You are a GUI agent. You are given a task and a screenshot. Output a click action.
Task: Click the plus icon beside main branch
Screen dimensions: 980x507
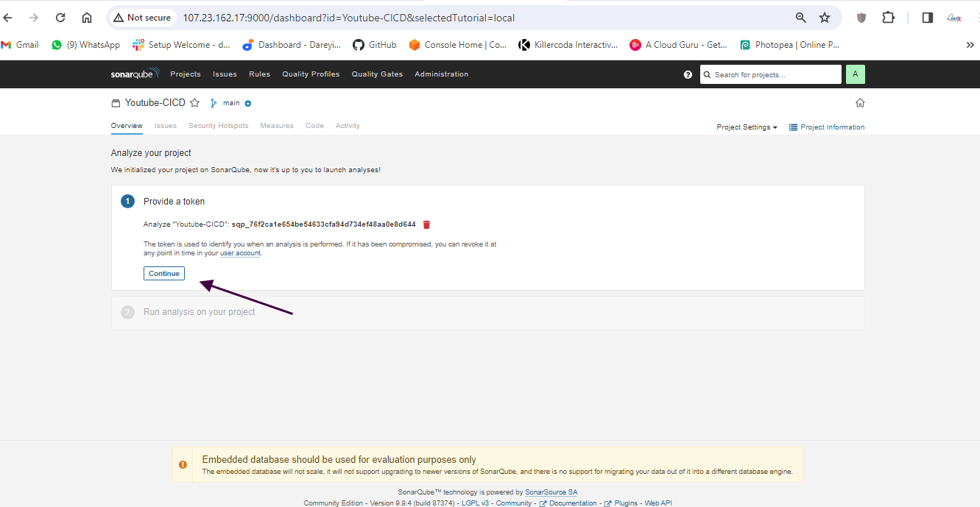click(x=248, y=104)
